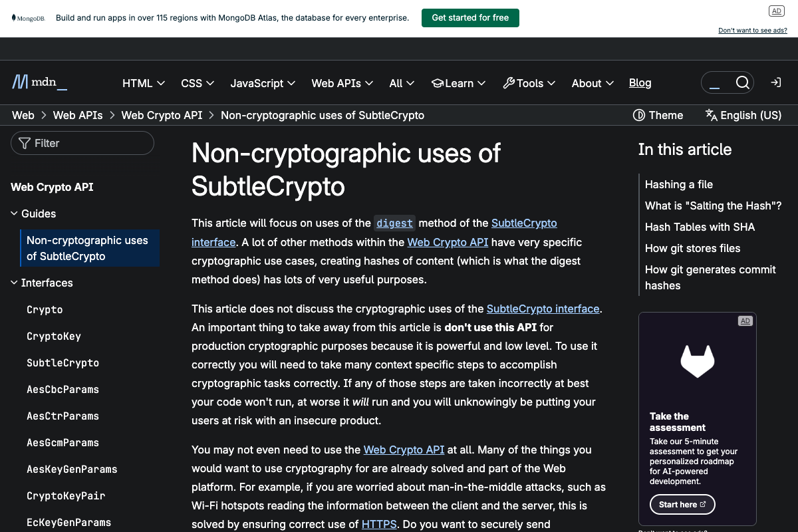Click the sign-in icon in the header
The width and height of the screenshot is (798, 532).
(x=775, y=82)
